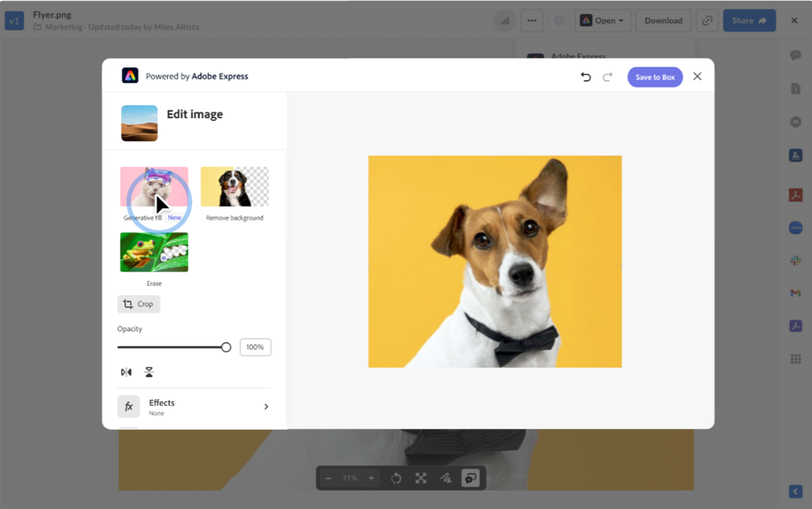Flip image horizontally

click(x=126, y=372)
